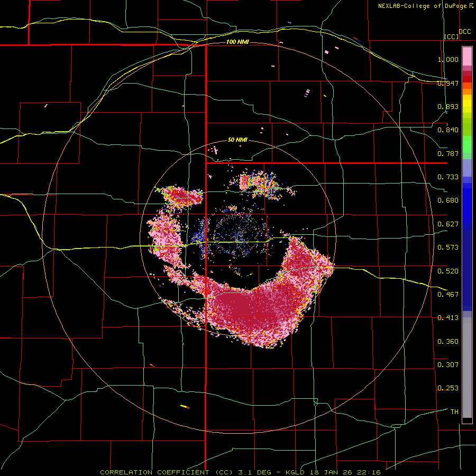Click the TH label at the scale bottom
The height and width of the screenshot is (476, 476).
pyautogui.click(x=454, y=412)
